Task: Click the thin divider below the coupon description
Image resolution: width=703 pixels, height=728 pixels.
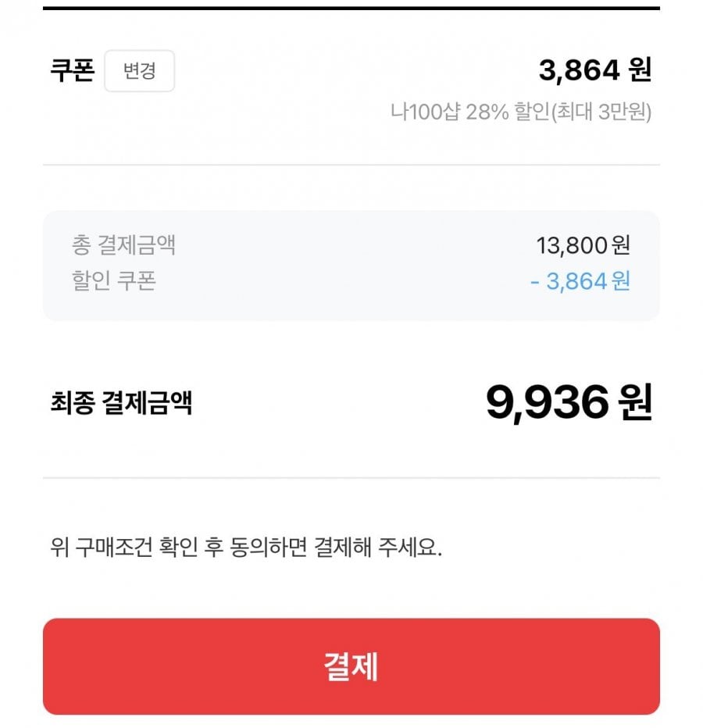Action: [351, 165]
